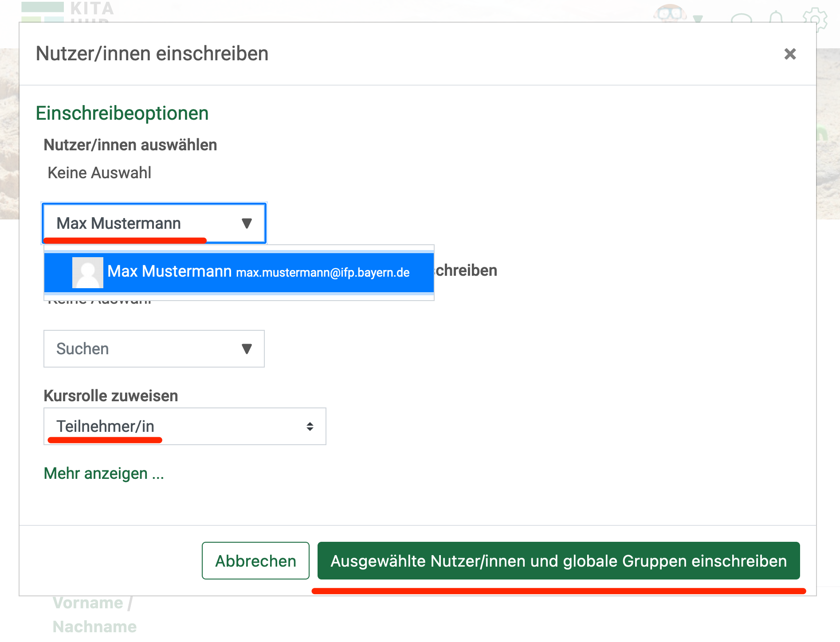Open the messages speech bubble icon
The image size is (840, 642).
pyautogui.click(x=741, y=18)
